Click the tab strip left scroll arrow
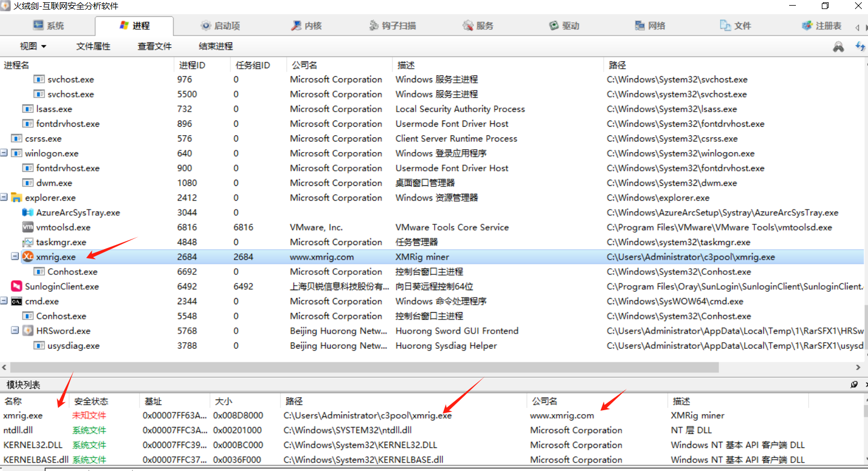868x471 pixels. tap(857, 27)
